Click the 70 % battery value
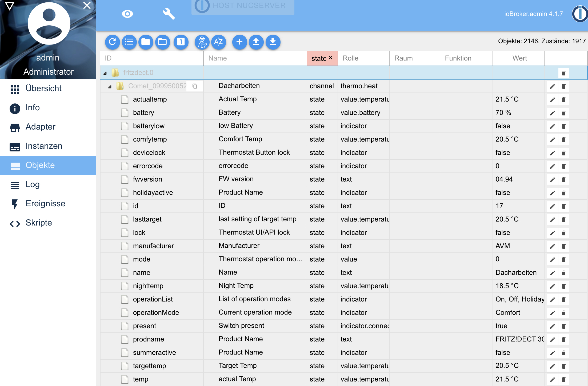Image resolution: width=588 pixels, height=386 pixels. [503, 112]
